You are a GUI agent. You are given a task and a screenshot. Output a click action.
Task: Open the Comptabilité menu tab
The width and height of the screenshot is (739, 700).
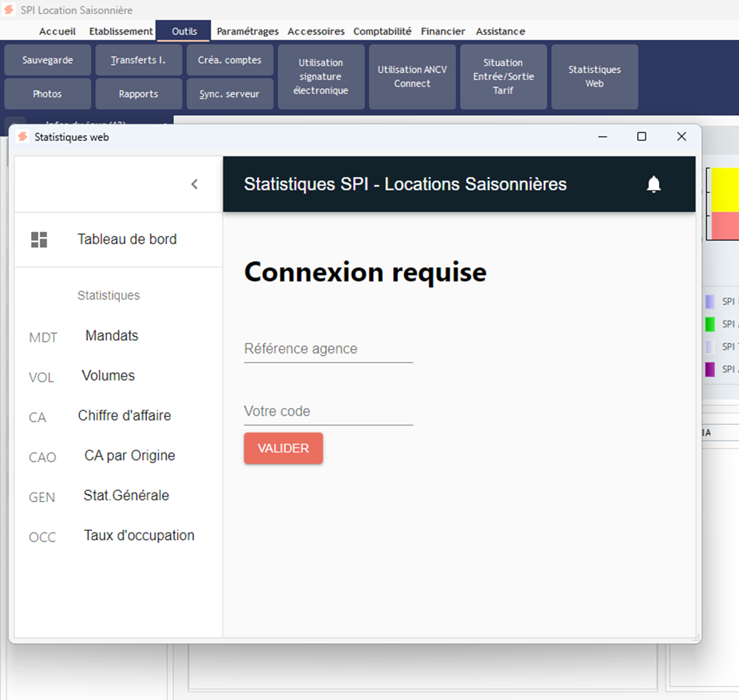pos(382,32)
